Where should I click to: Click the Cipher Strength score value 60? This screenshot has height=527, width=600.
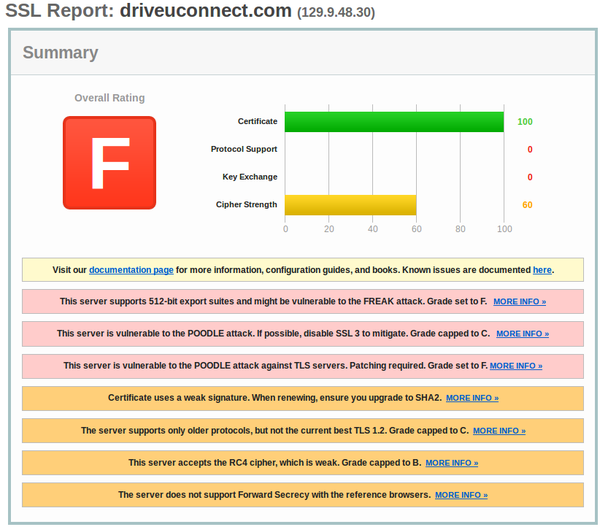tap(527, 205)
